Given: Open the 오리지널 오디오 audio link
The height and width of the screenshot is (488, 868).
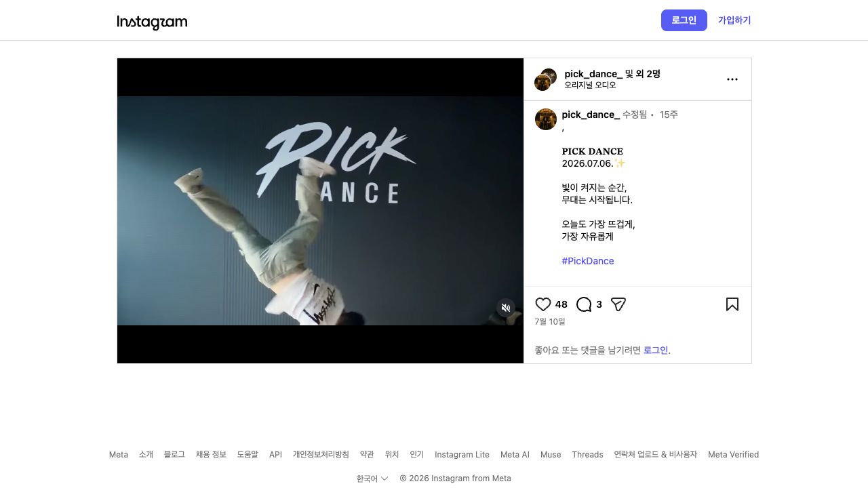Looking at the screenshot, I should click(x=591, y=85).
